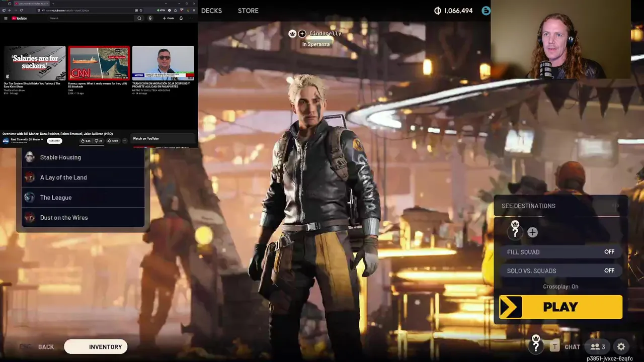Screen dimensions: 644x362
Task: Toggle FILL SQUAD setting
Action: click(560, 252)
